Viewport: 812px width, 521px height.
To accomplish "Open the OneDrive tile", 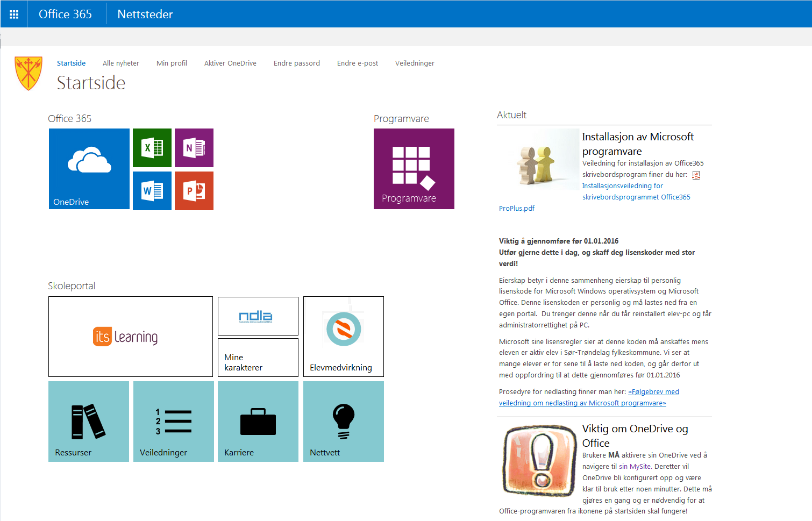I will 89,169.
